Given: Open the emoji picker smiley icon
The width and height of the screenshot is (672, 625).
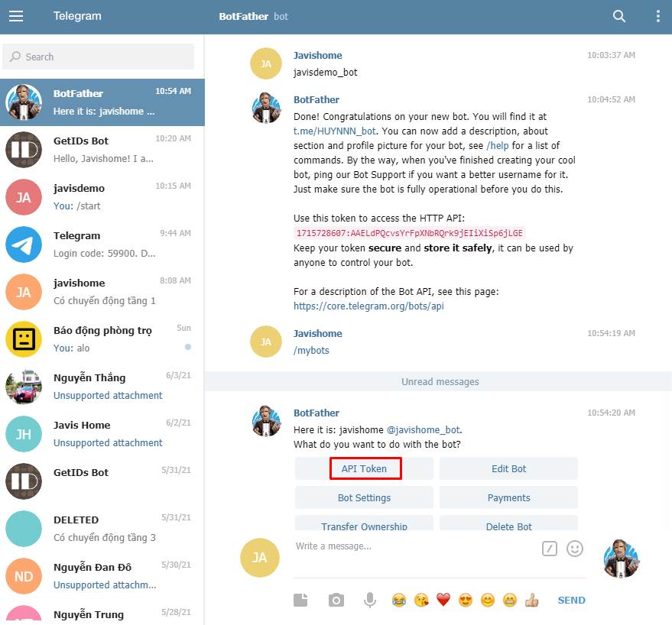Looking at the screenshot, I should [575, 549].
